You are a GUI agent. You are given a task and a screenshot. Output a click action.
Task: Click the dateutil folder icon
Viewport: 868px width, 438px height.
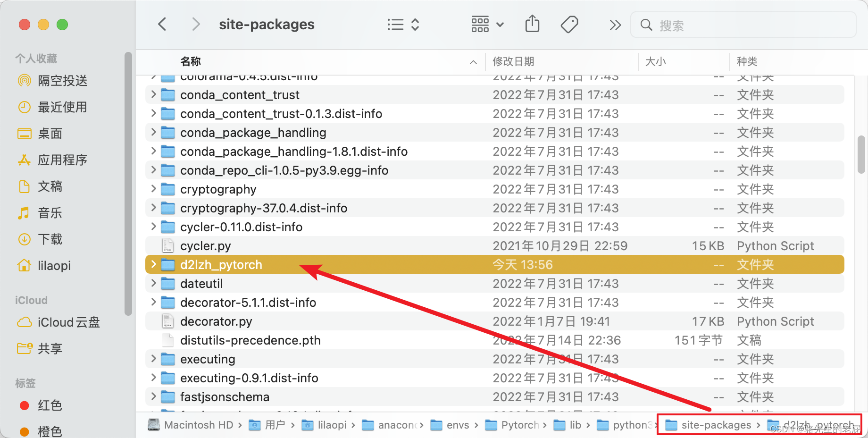click(168, 283)
